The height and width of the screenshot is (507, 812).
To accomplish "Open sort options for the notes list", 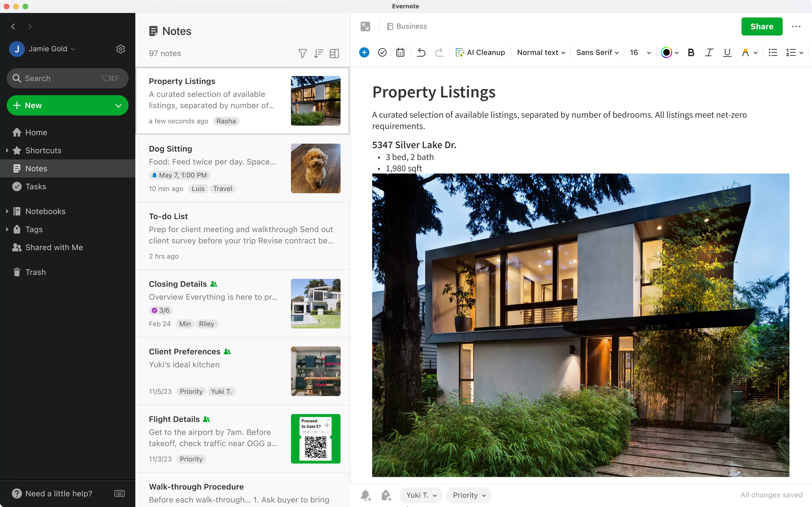I will (318, 53).
